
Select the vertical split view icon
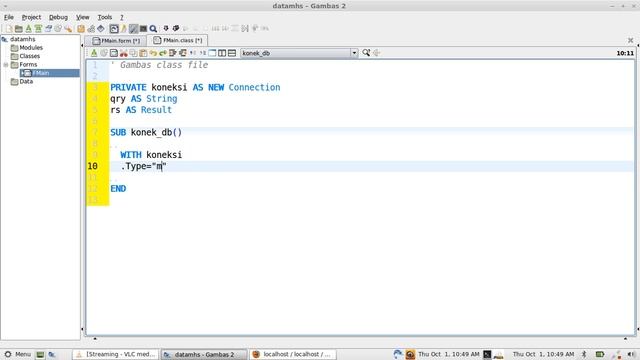click(222, 53)
